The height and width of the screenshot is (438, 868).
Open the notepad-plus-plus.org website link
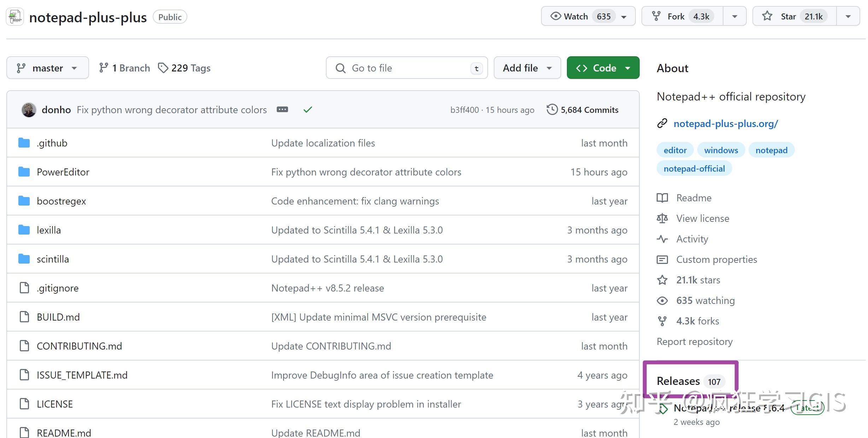[x=726, y=124]
